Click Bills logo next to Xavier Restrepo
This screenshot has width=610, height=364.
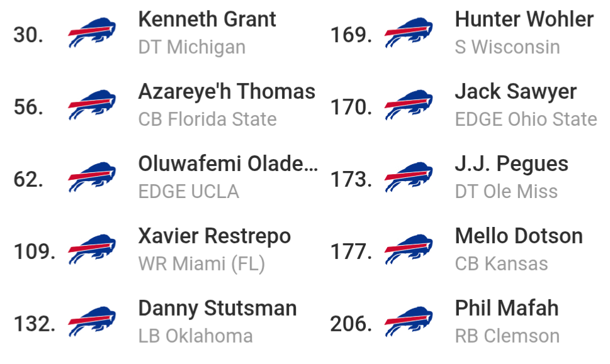pyautogui.click(x=92, y=250)
